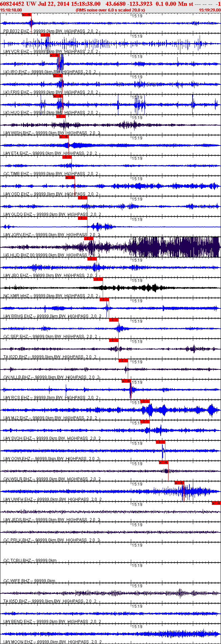Select the pick marker on UW RRHS trace
Image resolution: width=221 pixels, height=644 pixels.
pos(104,300)
